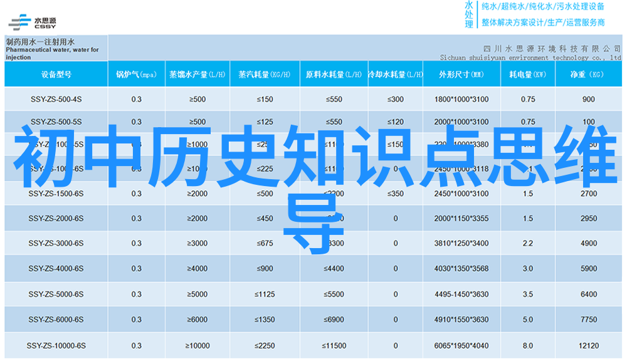
Task: Click the 蒸馏水产量(L/H) column header
Action: (197, 75)
